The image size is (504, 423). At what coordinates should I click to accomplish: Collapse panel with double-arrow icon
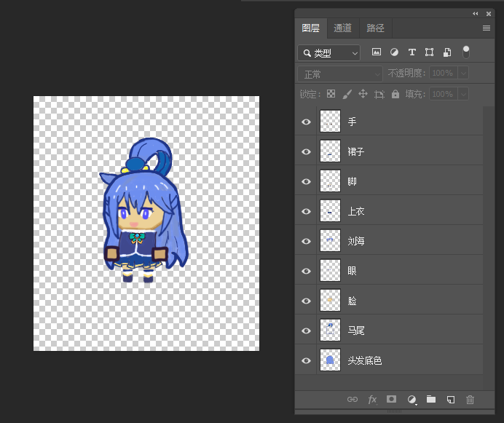pos(476,14)
